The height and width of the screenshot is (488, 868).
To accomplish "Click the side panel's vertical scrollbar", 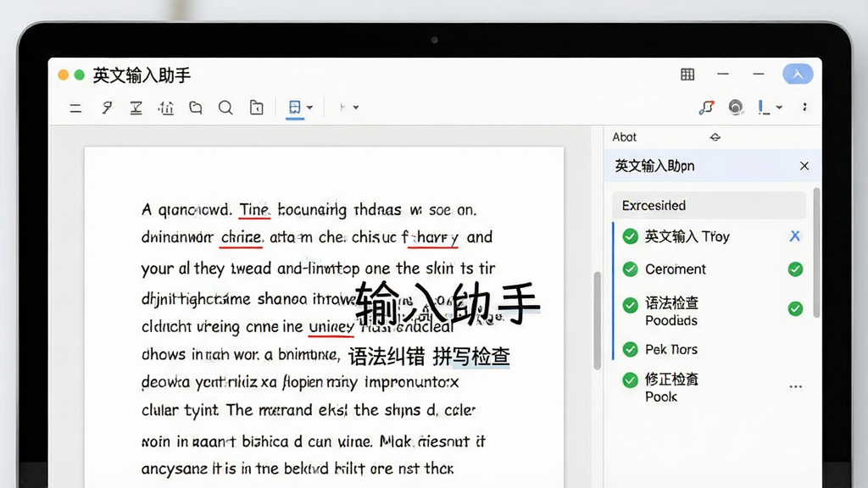I will [x=816, y=252].
